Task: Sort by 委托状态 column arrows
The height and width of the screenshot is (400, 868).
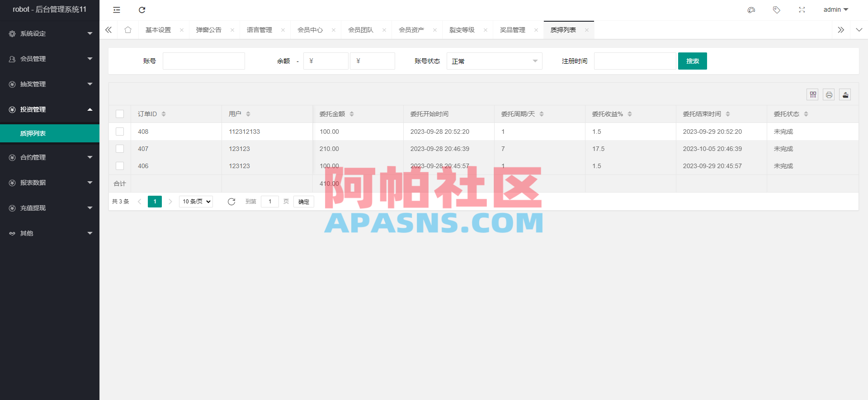Action: point(806,114)
